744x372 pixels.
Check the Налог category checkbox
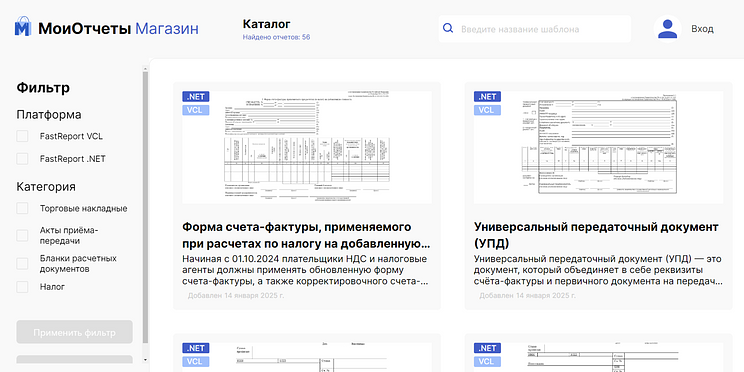tap(22, 287)
